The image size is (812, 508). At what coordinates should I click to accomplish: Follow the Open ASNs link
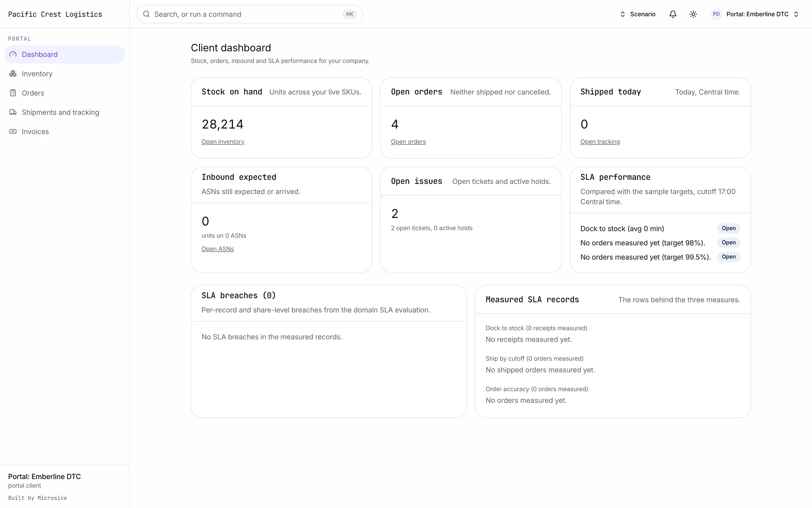point(217,249)
